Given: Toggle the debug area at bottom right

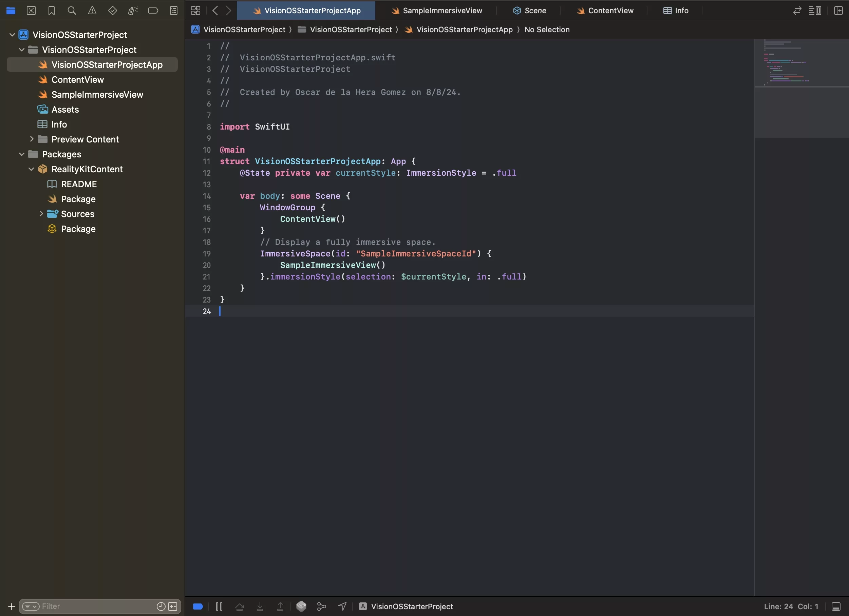Looking at the screenshot, I should (x=836, y=607).
